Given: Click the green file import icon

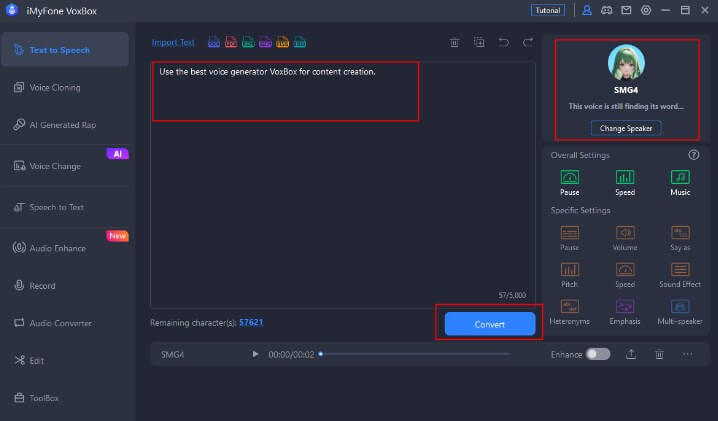Looking at the screenshot, I should [x=248, y=43].
